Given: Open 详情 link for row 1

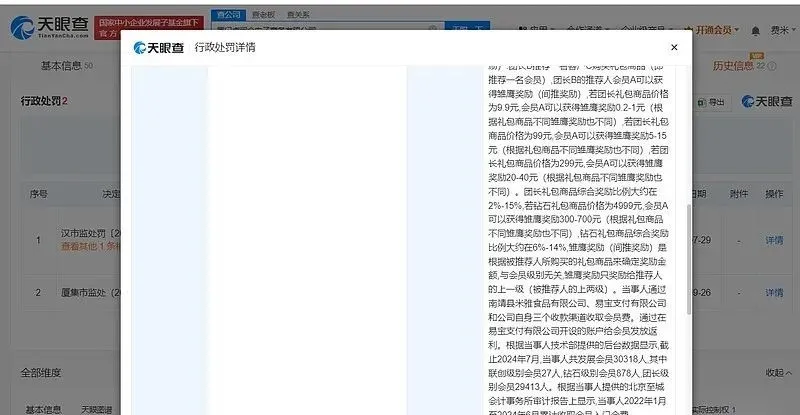Looking at the screenshot, I should 774,239.
